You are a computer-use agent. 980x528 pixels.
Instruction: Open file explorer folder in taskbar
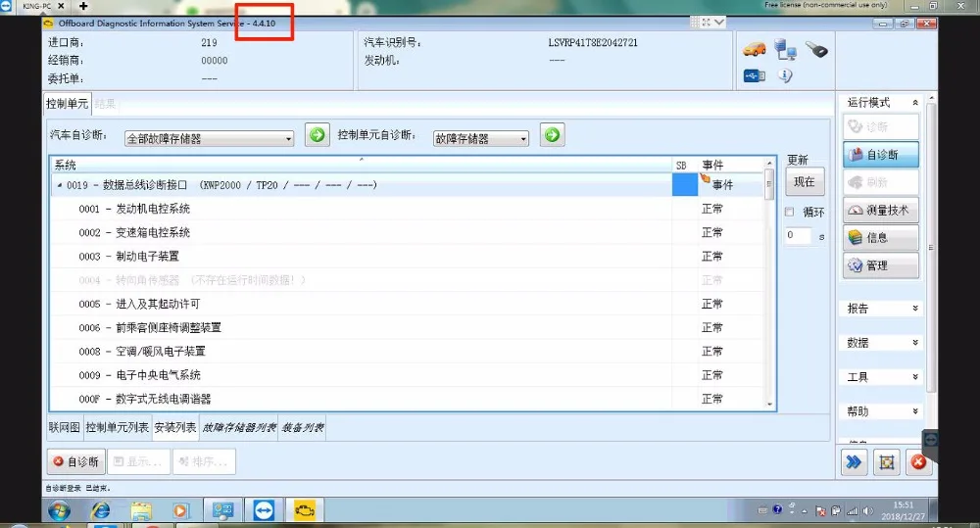[141, 511]
